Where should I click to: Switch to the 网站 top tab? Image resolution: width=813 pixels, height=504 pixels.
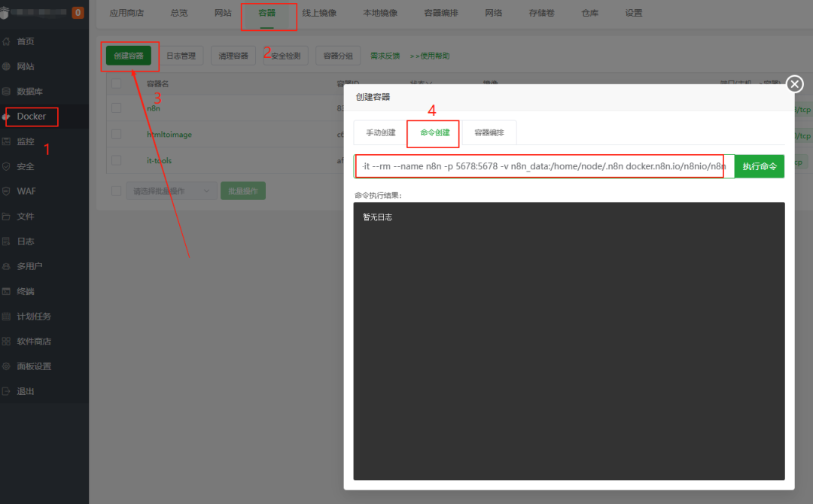[x=223, y=13]
